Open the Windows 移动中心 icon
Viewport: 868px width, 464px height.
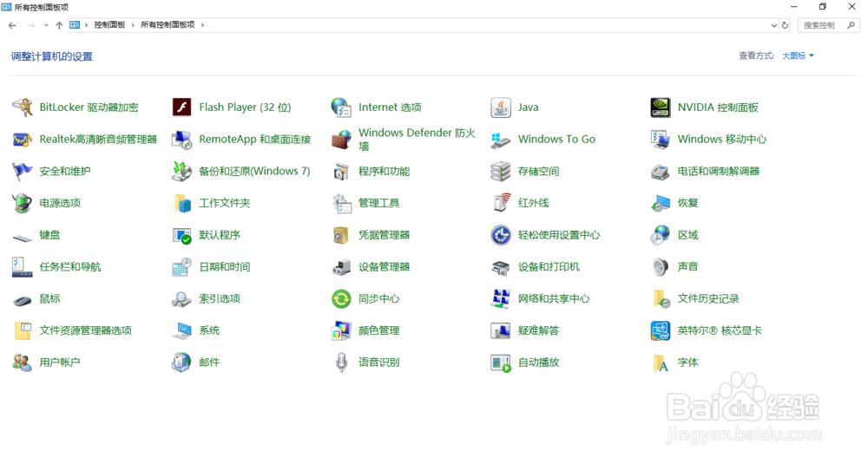tap(660, 140)
